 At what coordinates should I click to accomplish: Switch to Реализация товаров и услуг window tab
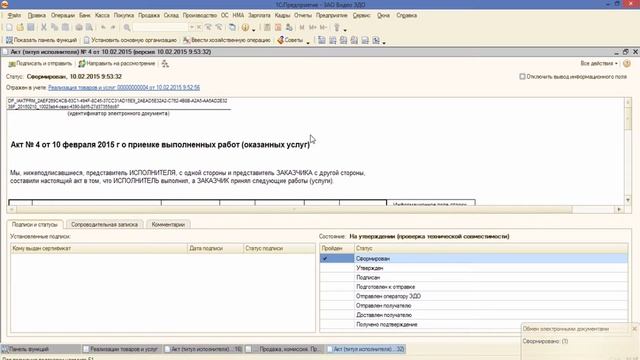(x=121, y=349)
